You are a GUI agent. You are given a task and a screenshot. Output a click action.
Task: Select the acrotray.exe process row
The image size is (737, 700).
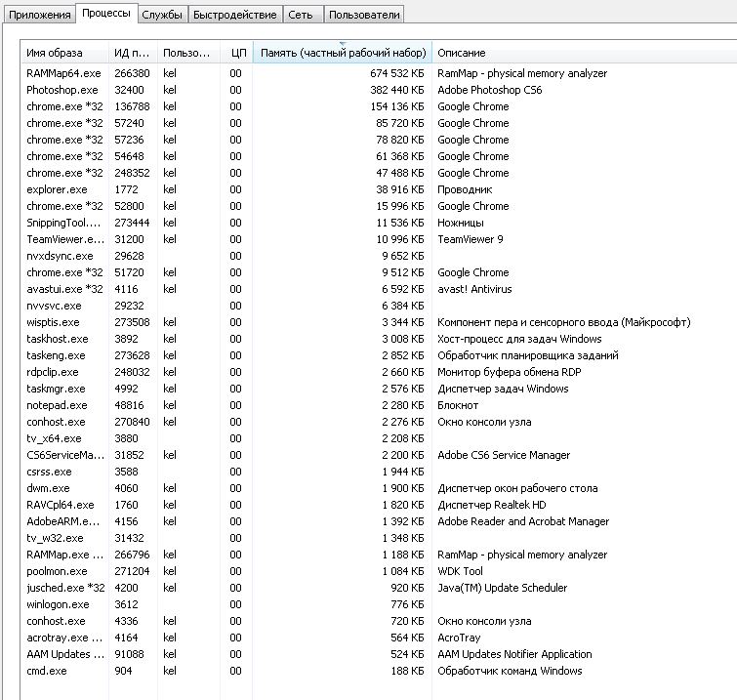tap(379, 638)
